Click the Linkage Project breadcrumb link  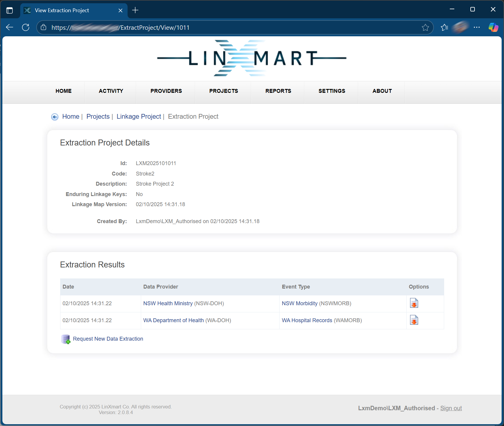pos(139,117)
